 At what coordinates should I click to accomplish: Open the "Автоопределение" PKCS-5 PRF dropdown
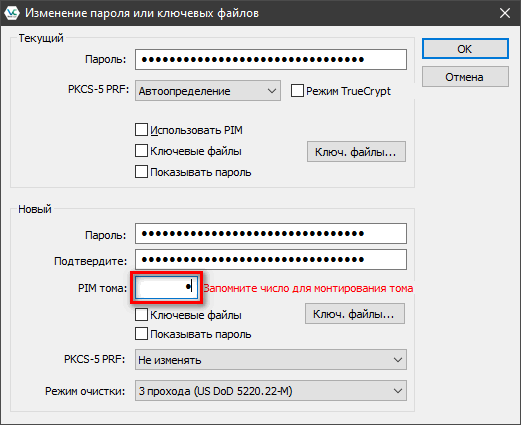click(x=208, y=91)
